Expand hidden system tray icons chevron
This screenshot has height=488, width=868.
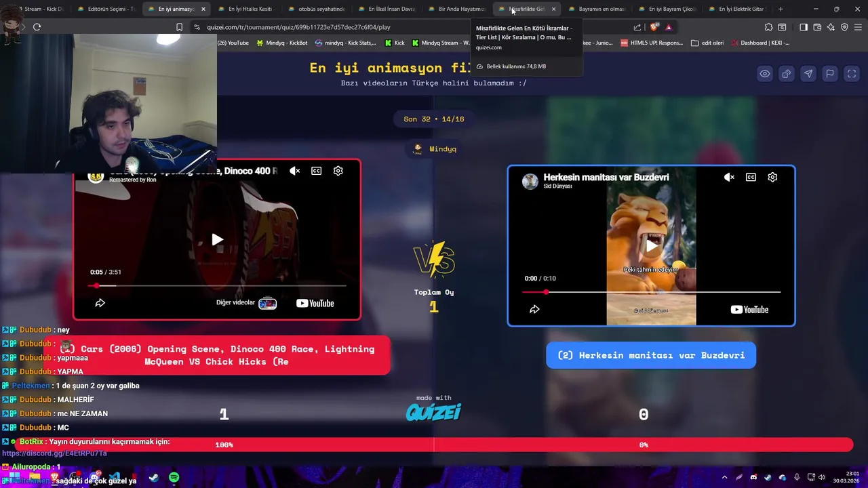[x=724, y=477]
